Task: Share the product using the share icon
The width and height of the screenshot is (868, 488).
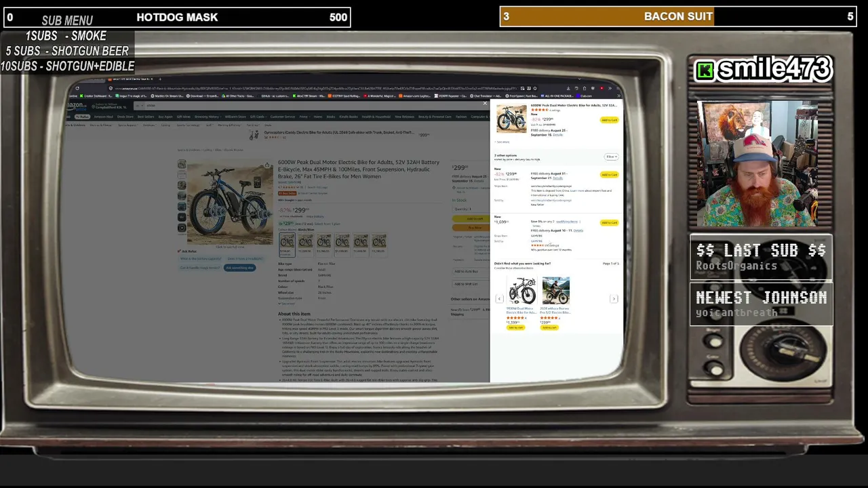Action: click(x=267, y=165)
